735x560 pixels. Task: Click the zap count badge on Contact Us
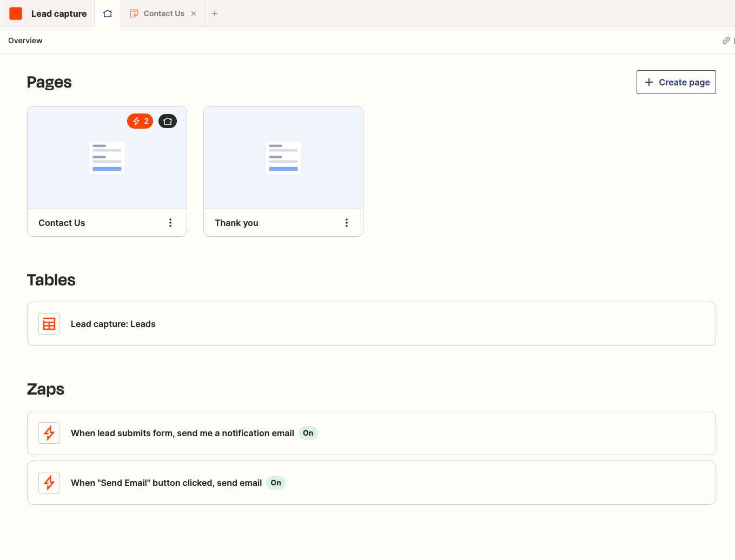point(140,121)
